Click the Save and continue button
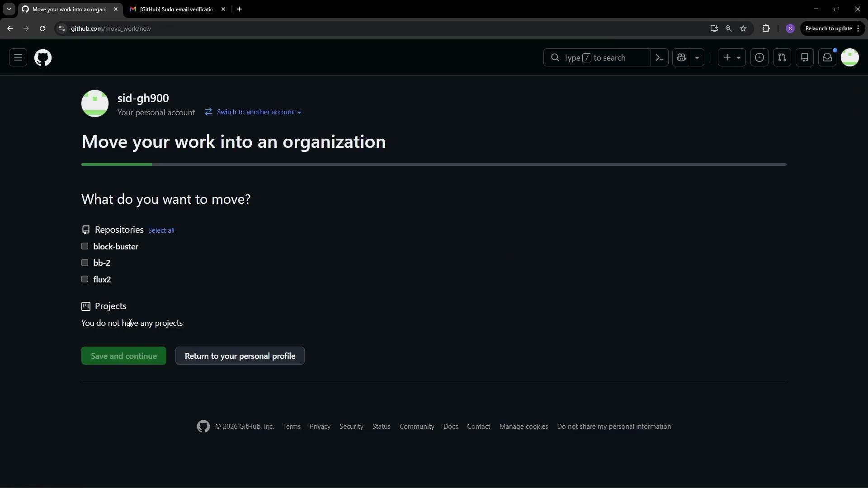This screenshot has width=868, height=488. (124, 356)
